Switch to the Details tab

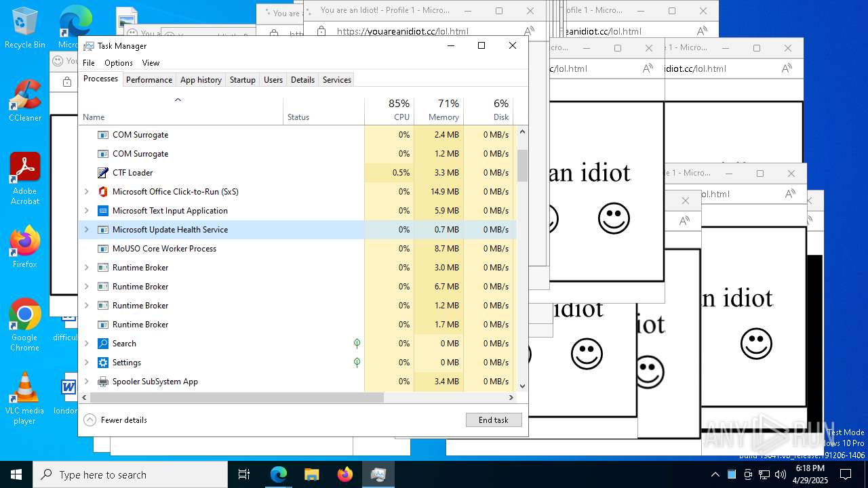pos(302,80)
